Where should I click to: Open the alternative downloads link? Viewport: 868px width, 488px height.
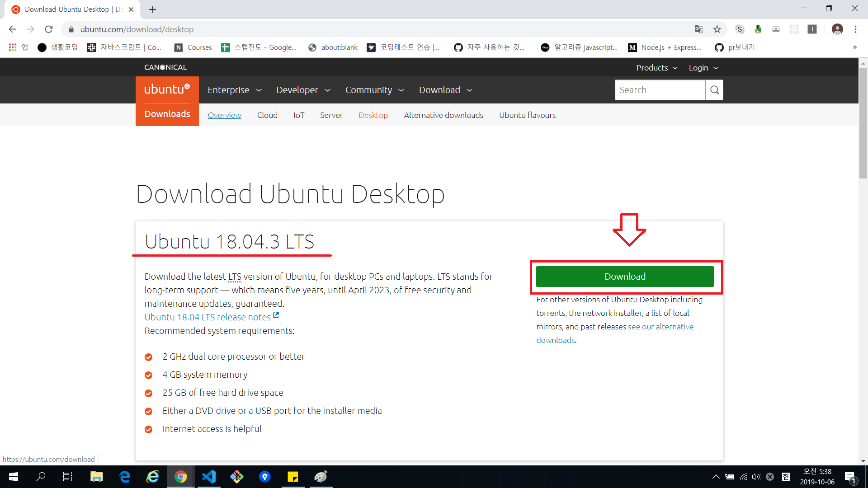coord(660,327)
